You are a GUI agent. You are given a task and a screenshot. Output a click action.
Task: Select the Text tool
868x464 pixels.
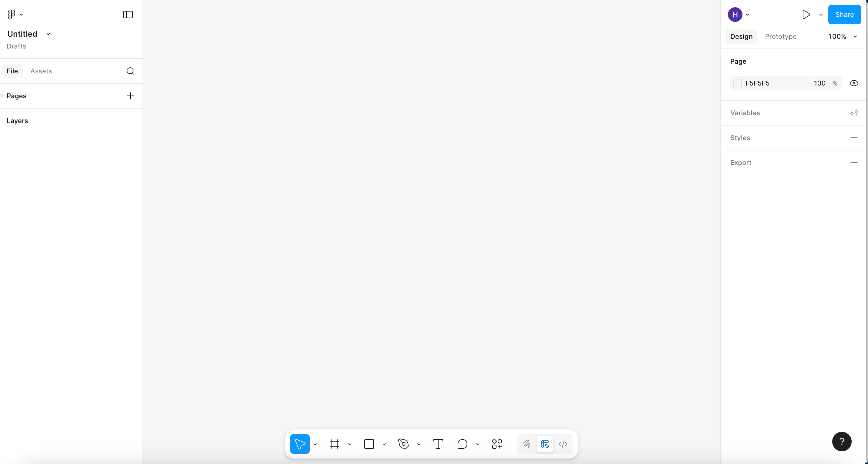point(438,444)
